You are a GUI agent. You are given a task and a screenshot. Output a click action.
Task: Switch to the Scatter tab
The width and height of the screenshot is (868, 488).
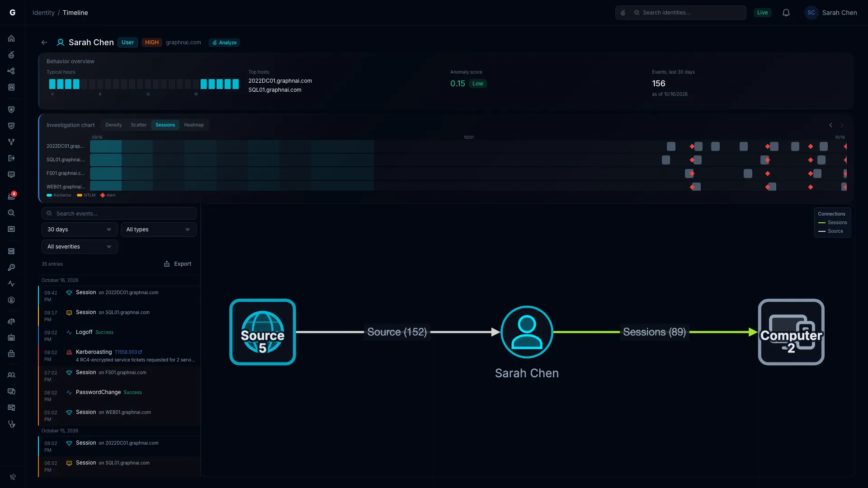click(x=139, y=125)
